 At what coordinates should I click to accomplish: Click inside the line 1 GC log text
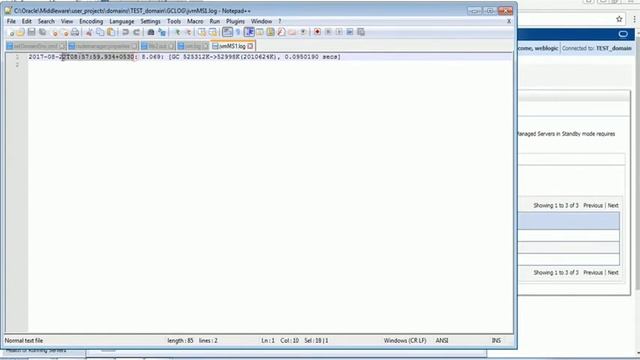coord(184,57)
